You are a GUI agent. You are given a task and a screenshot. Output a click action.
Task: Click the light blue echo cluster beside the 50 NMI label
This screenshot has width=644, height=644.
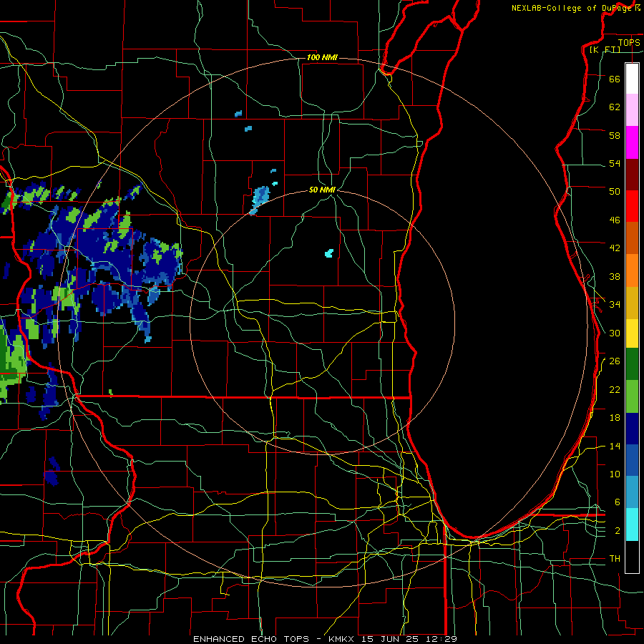coord(260,200)
